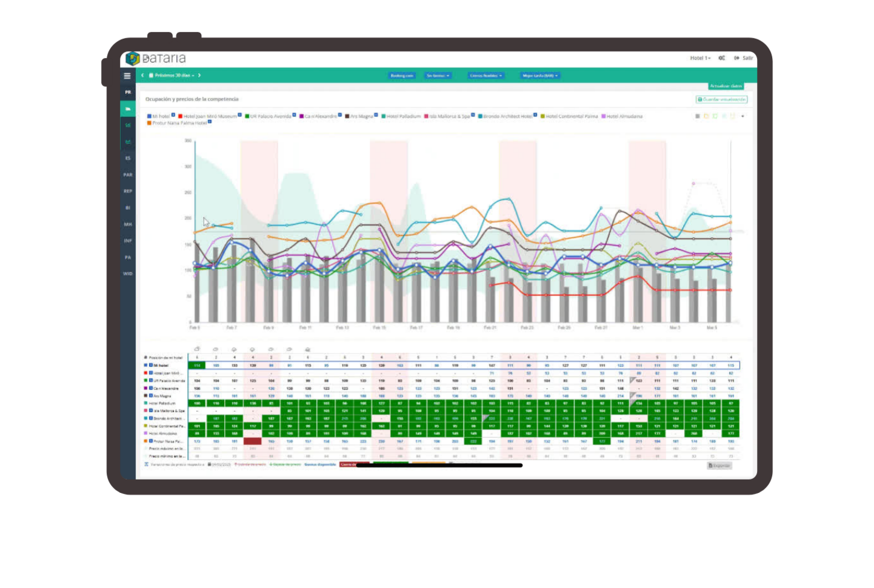Click Mi hotel color swatch in table
This screenshot has height=588, width=874.
tap(145, 366)
